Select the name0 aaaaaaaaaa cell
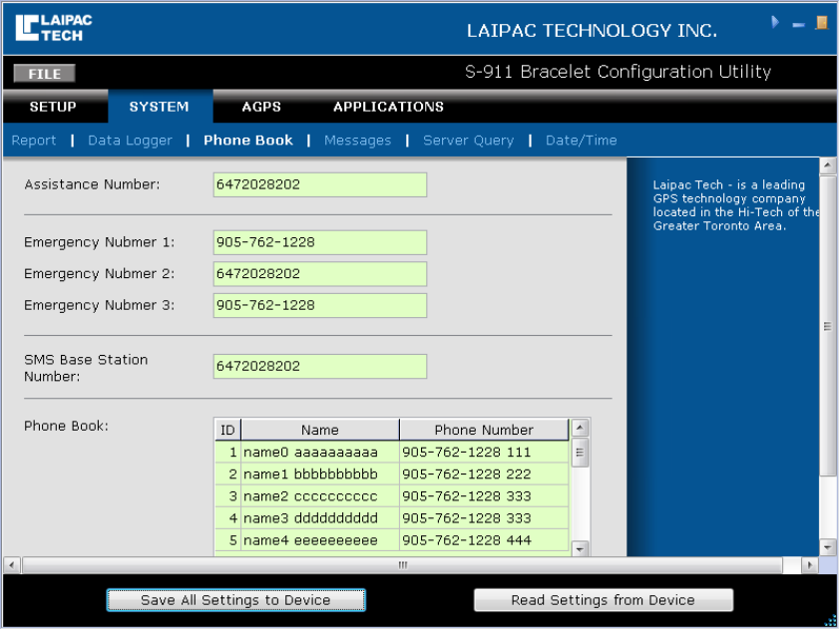 pos(320,453)
